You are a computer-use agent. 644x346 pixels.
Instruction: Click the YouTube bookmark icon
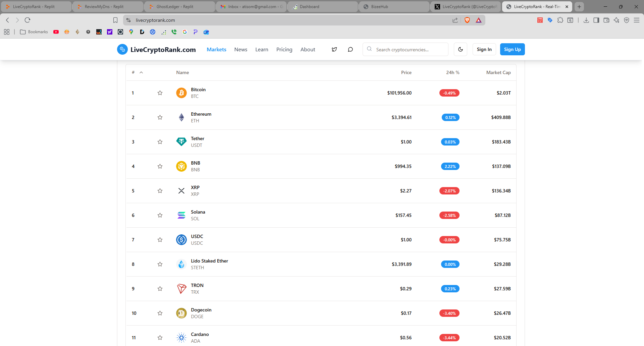pos(56,32)
